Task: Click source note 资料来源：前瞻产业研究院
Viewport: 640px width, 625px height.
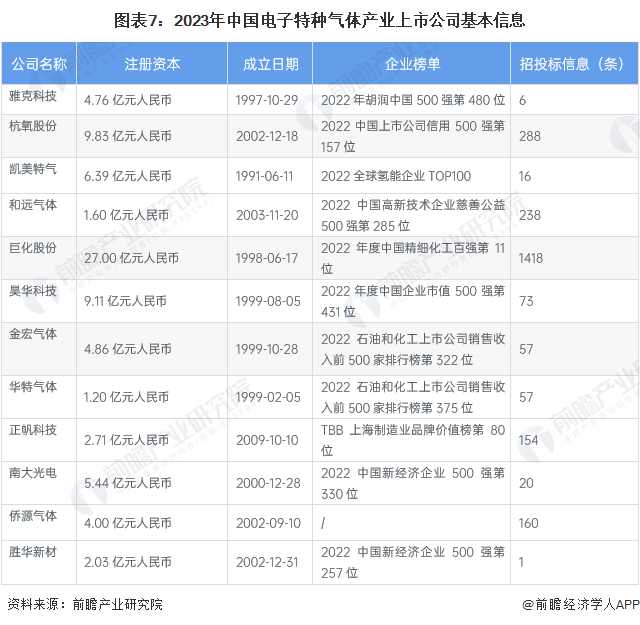Action: pyautogui.click(x=85, y=605)
